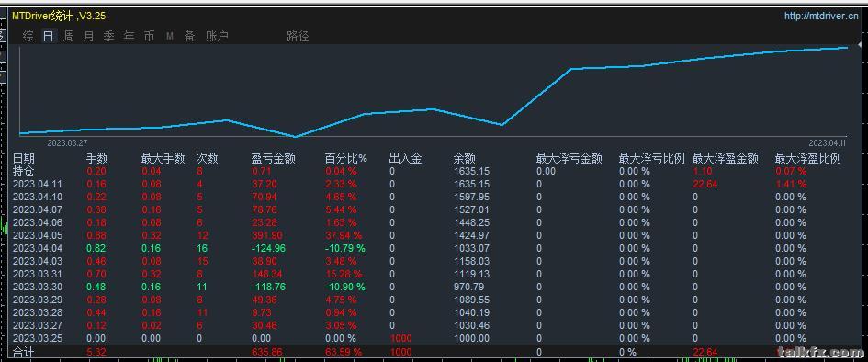Click the 盈亏金额 column header
This screenshot has width=868, height=362.
274,159
